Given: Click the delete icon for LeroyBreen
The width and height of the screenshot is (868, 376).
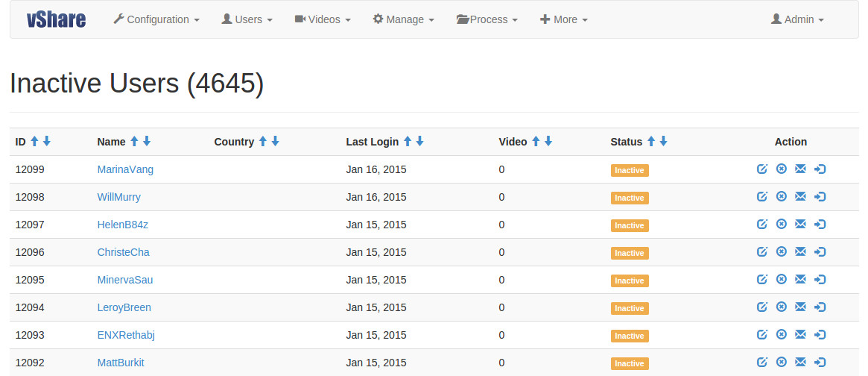Looking at the screenshot, I should pyautogui.click(x=781, y=307).
